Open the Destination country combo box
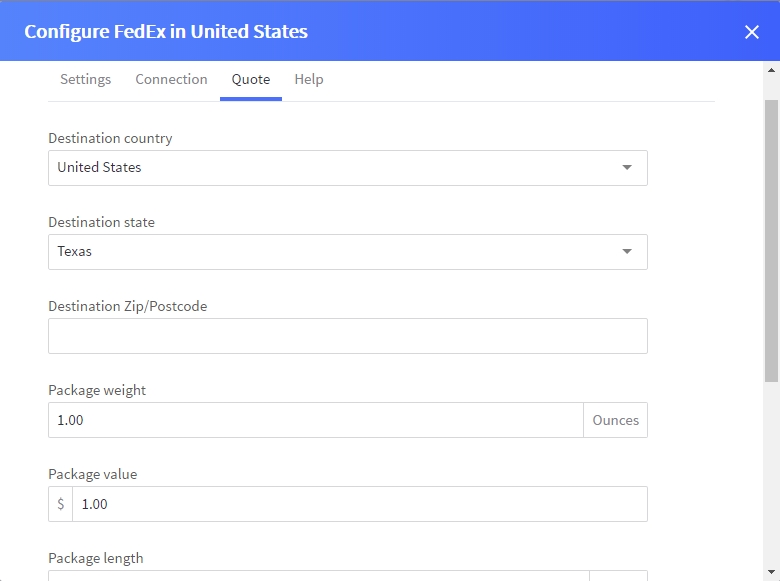 tap(330, 168)
